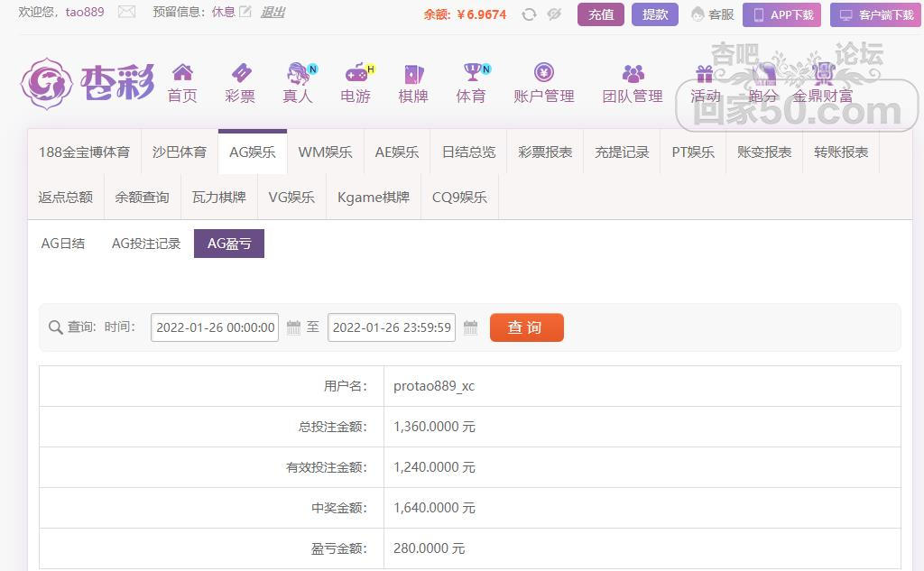Click the balance amount ￥6.9674

(482, 14)
